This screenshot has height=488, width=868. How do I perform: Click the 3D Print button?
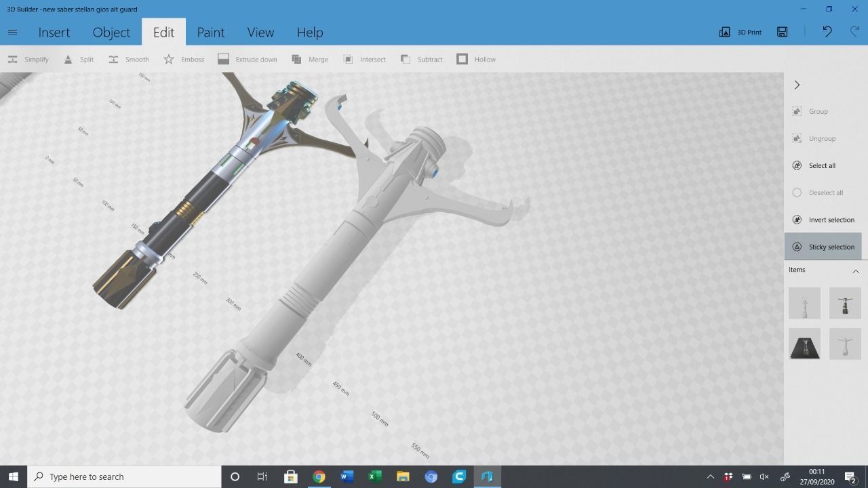tap(740, 32)
